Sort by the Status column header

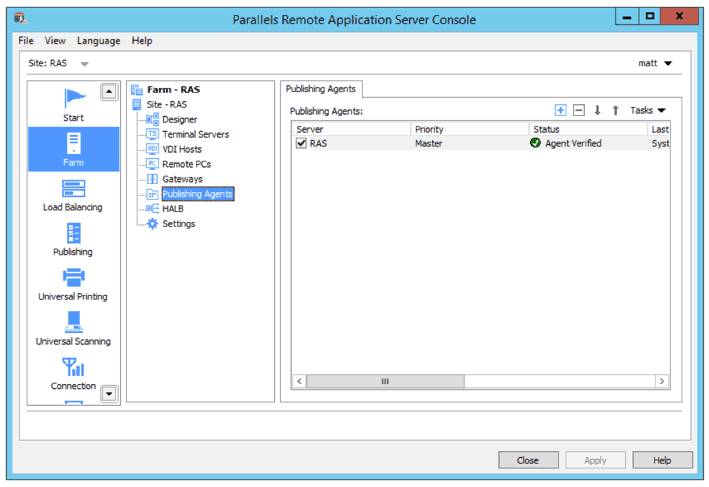tap(588, 129)
